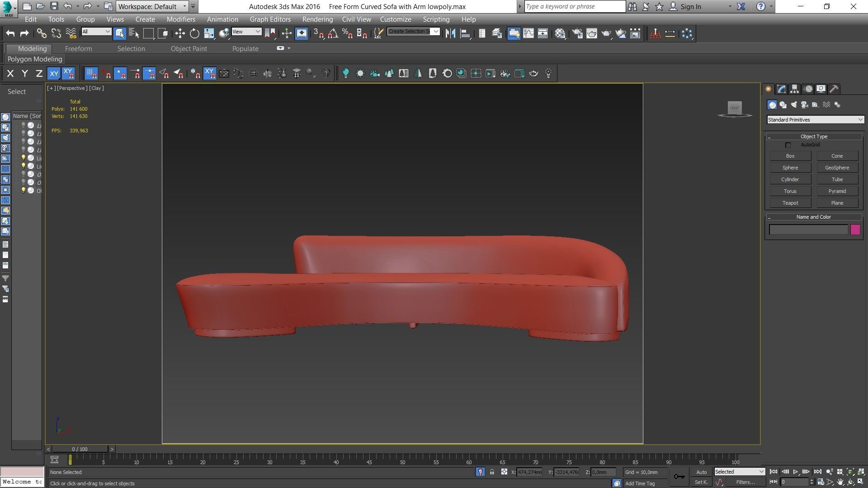Toggle Auto Key mode
Image resolution: width=868 pixels, height=488 pixels.
point(701,472)
